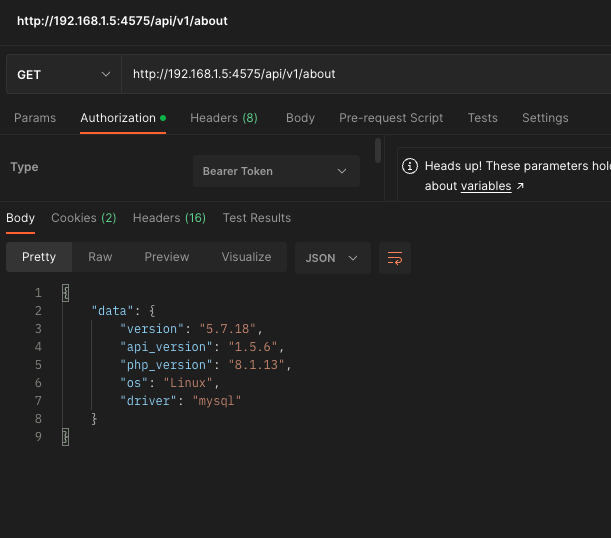Click the "api_version" value "1.5.6"
Image resolution: width=611 pixels, height=538 pixels.
[253, 347]
